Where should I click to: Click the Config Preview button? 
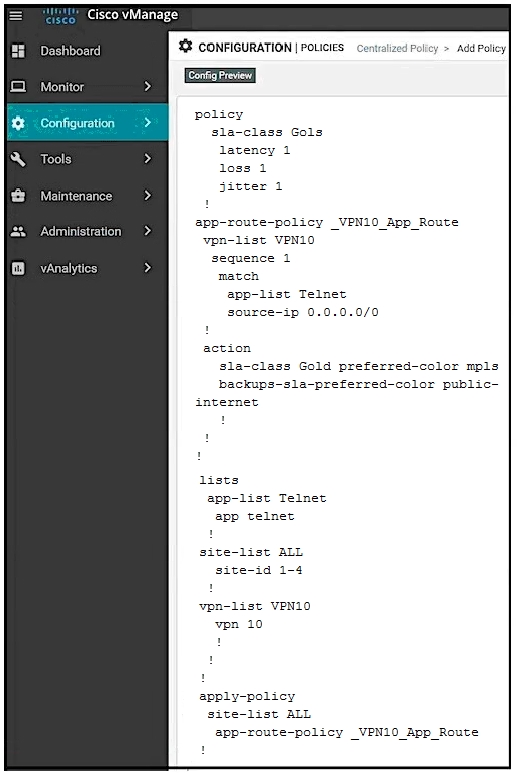point(220,75)
